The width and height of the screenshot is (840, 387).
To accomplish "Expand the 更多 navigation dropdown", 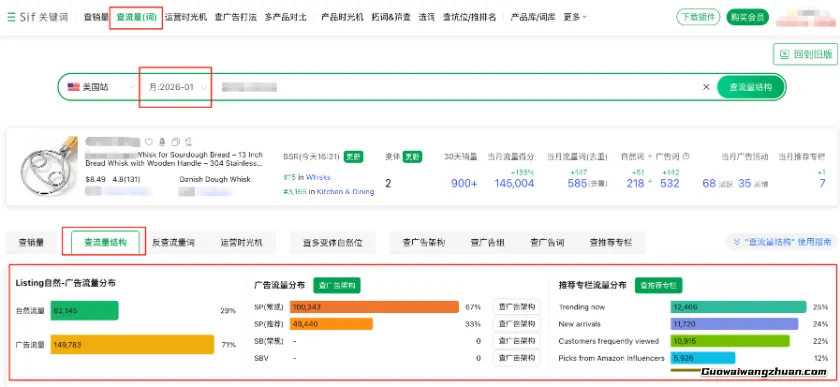I will coord(575,17).
